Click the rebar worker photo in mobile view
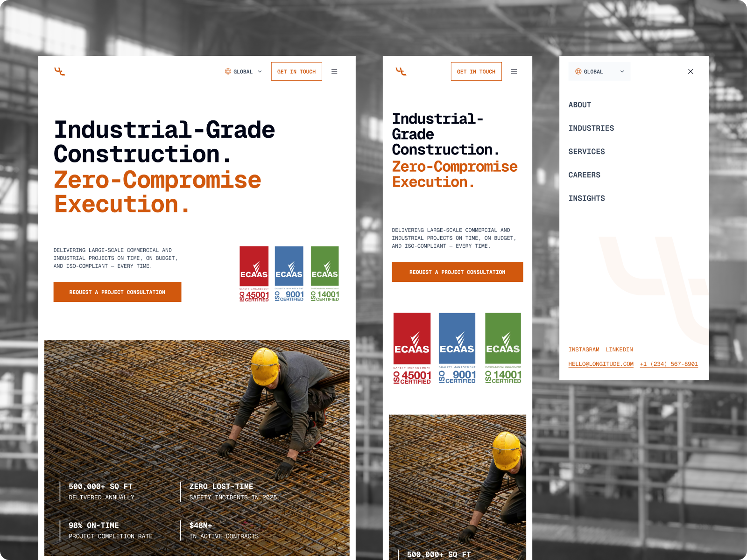The width and height of the screenshot is (747, 560). [x=458, y=487]
